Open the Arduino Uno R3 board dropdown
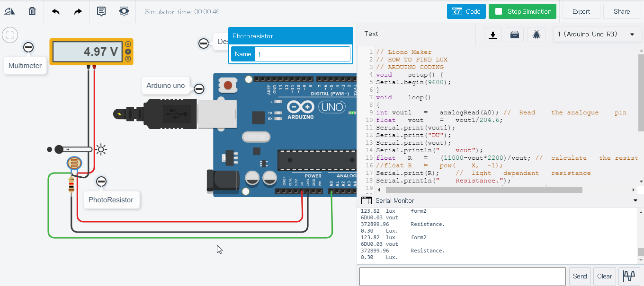 point(597,34)
